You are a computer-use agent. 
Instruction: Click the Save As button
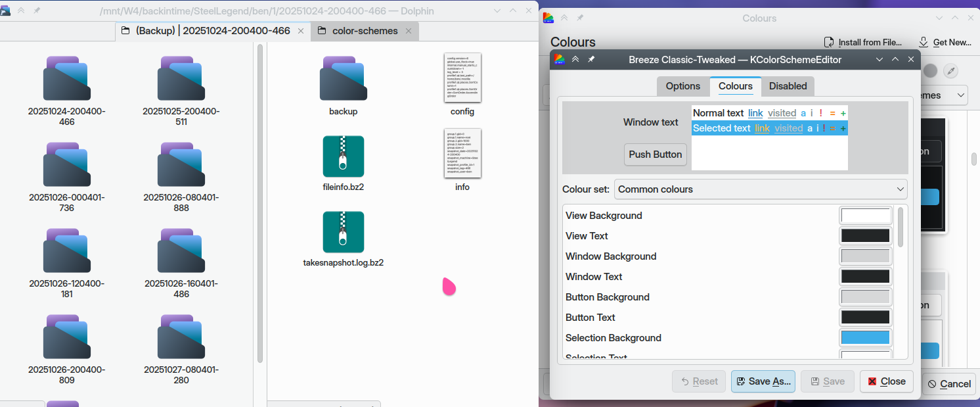[763, 381]
